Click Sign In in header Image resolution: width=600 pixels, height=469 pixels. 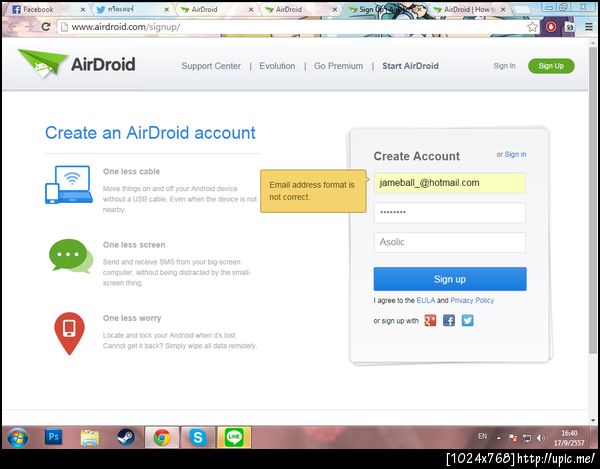(504, 66)
